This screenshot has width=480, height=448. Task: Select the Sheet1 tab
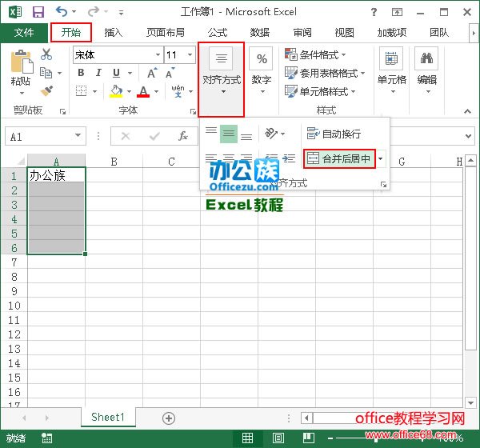108,417
